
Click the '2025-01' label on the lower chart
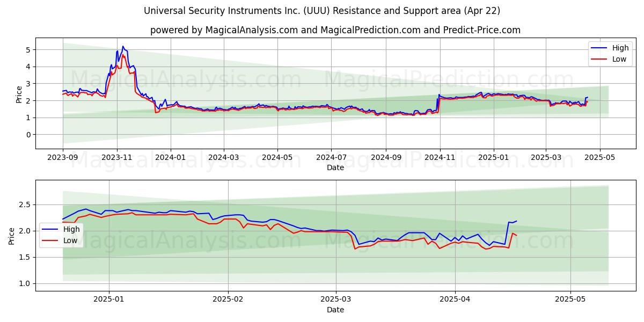pos(109,300)
